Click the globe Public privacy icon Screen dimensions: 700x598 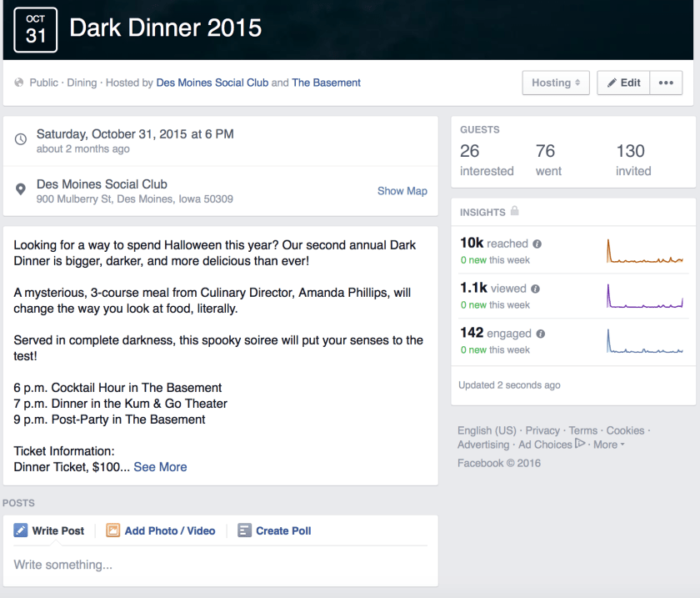click(x=19, y=83)
